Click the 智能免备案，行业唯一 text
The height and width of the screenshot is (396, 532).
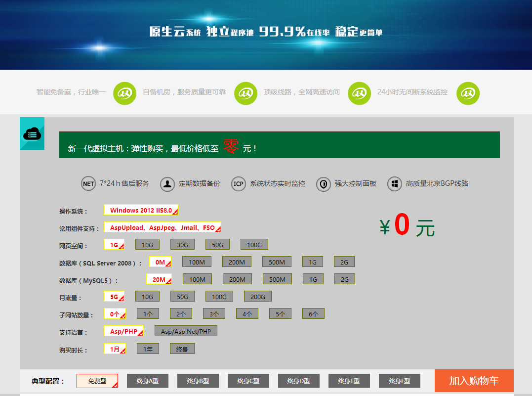coord(71,92)
